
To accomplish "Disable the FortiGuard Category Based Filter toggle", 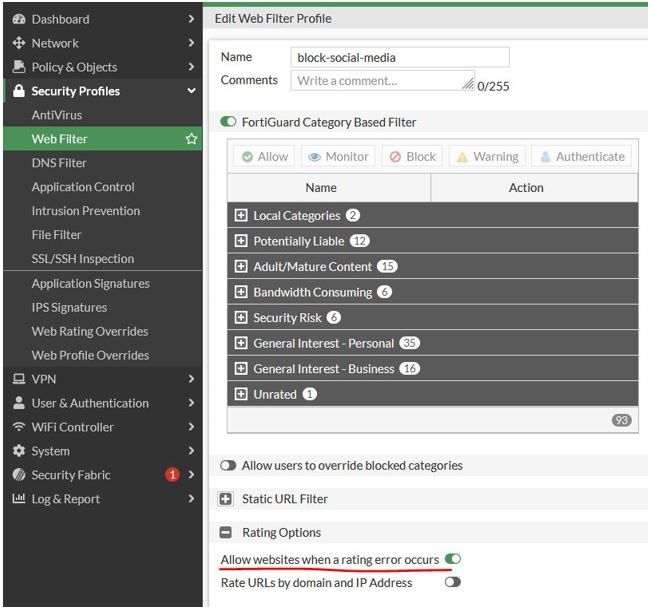I will tap(229, 122).
